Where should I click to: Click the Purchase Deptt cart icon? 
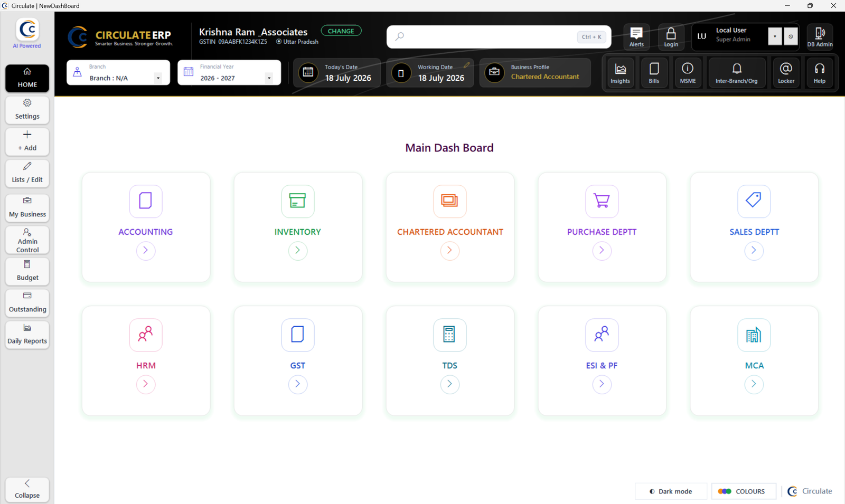click(x=602, y=201)
